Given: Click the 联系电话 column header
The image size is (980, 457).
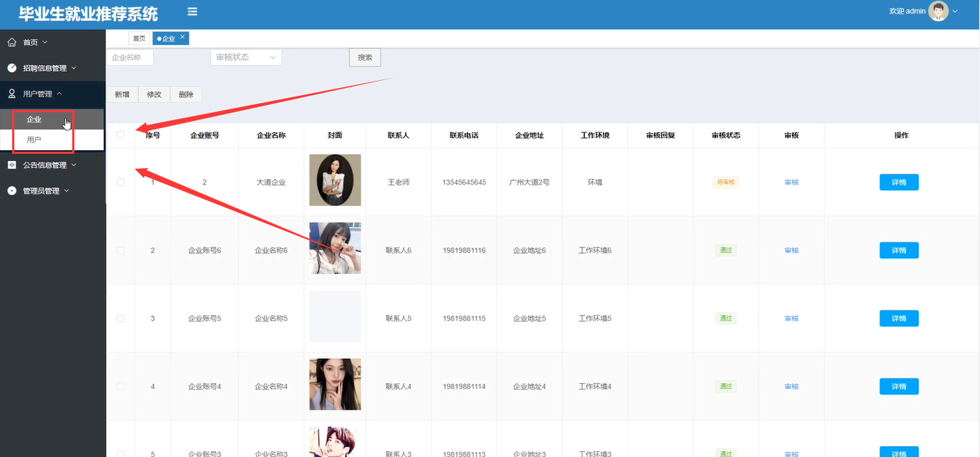Looking at the screenshot, I should point(464,135).
